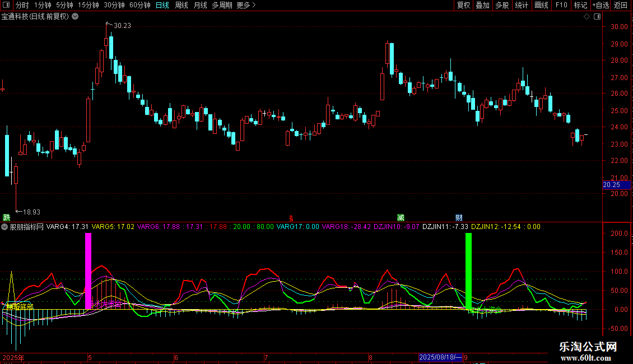Expand the 更多 periods menu

click(246, 5)
